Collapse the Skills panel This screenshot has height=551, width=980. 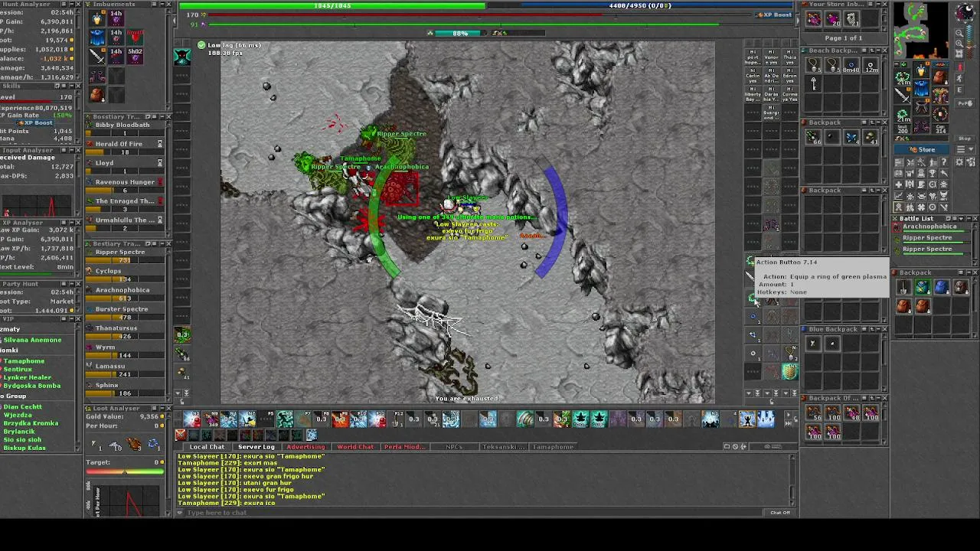[x=70, y=86]
